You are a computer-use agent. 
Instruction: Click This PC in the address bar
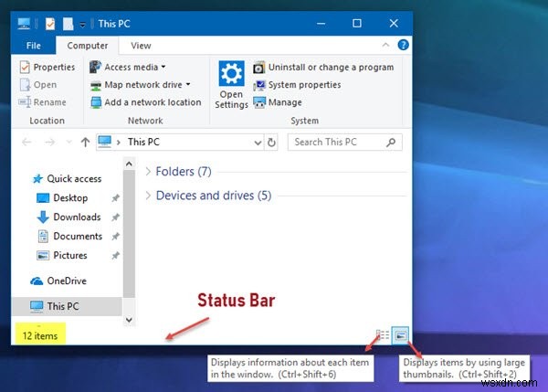coord(143,142)
